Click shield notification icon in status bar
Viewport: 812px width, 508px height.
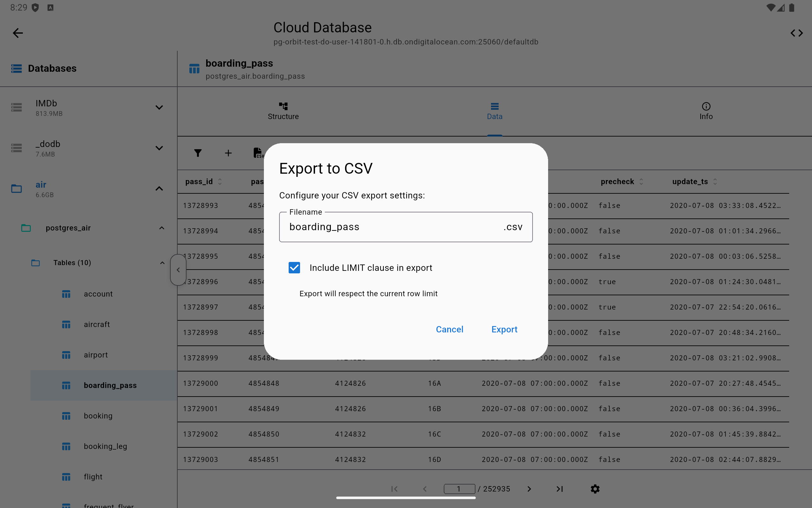click(x=35, y=7)
